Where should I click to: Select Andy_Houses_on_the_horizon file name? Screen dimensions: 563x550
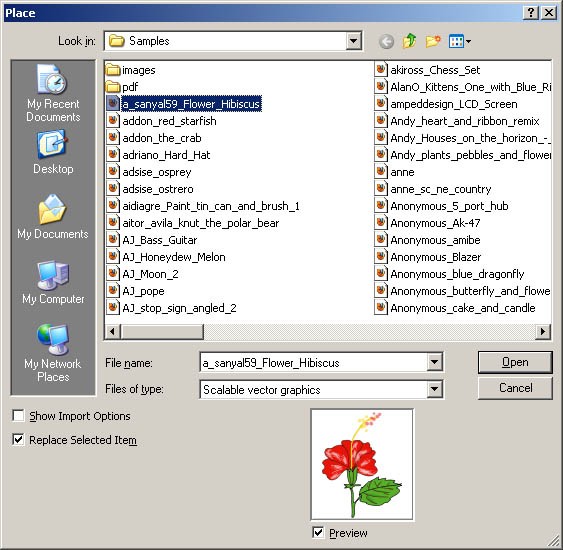point(470,138)
